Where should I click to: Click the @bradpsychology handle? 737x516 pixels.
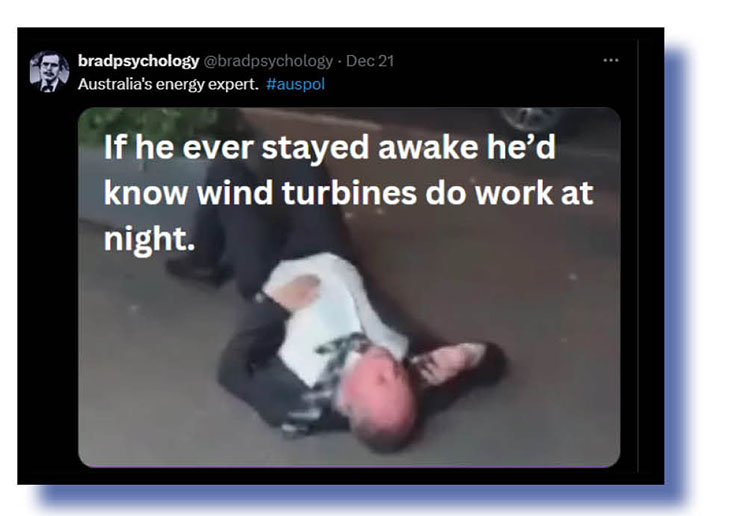tap(268, 61)
